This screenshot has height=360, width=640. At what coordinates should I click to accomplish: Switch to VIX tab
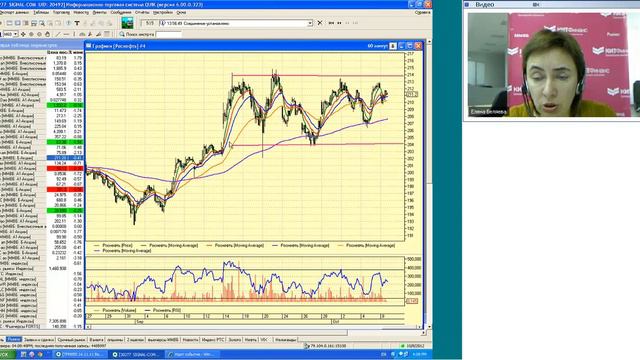pyautogui.click(x=264, y=340)
